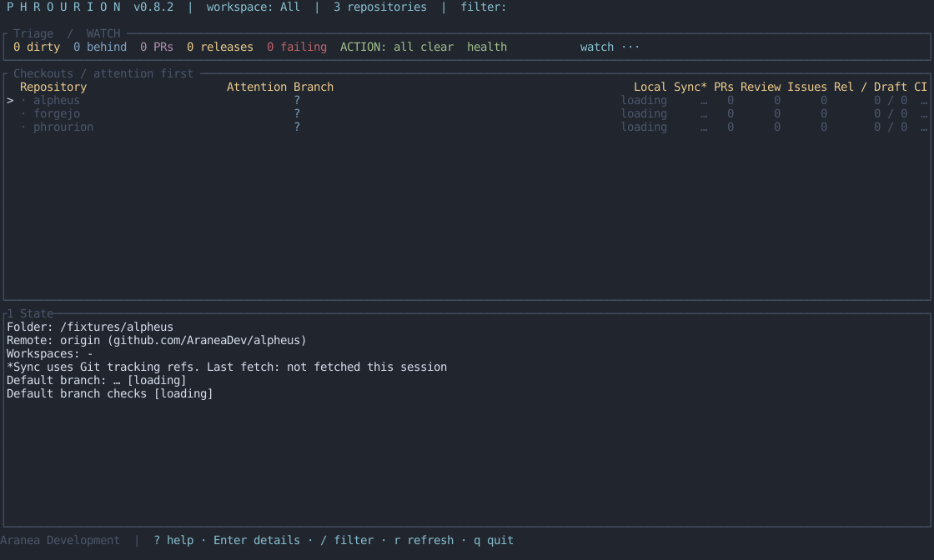Click the PRs column header
Image resolution: width=934 pixels, height=560 pixels.
click(x=724, y=87)
